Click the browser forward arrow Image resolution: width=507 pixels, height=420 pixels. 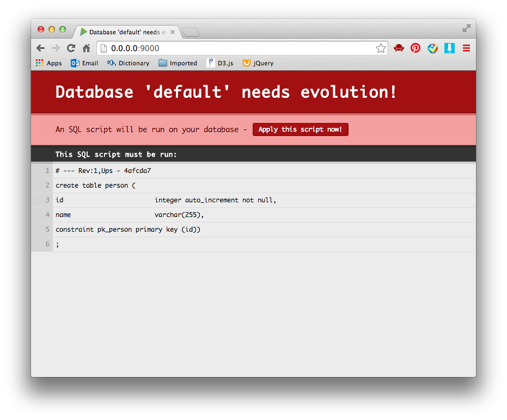56,48
